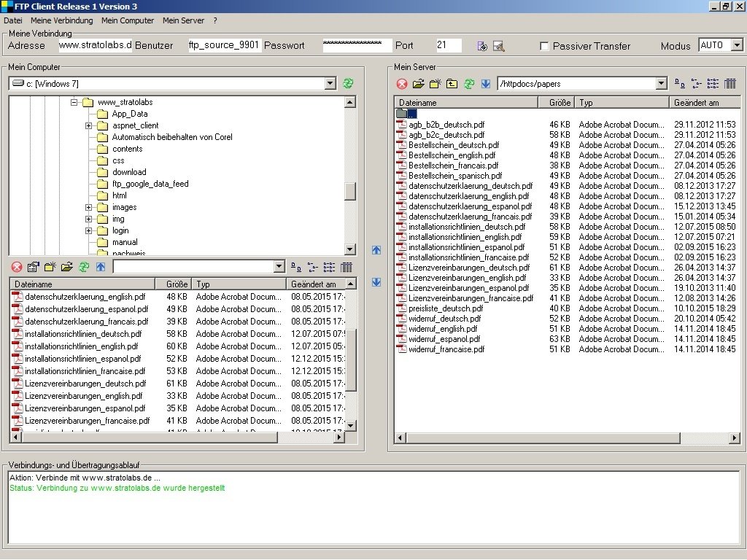Screen dimensions: 747x560
Task: Open the Mein Server menu
Action: click(183, 20)
